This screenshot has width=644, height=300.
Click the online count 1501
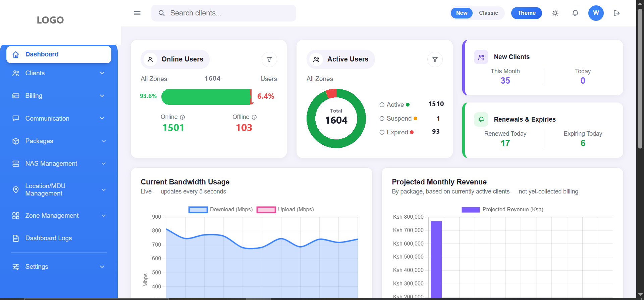(x=173, y=128)
